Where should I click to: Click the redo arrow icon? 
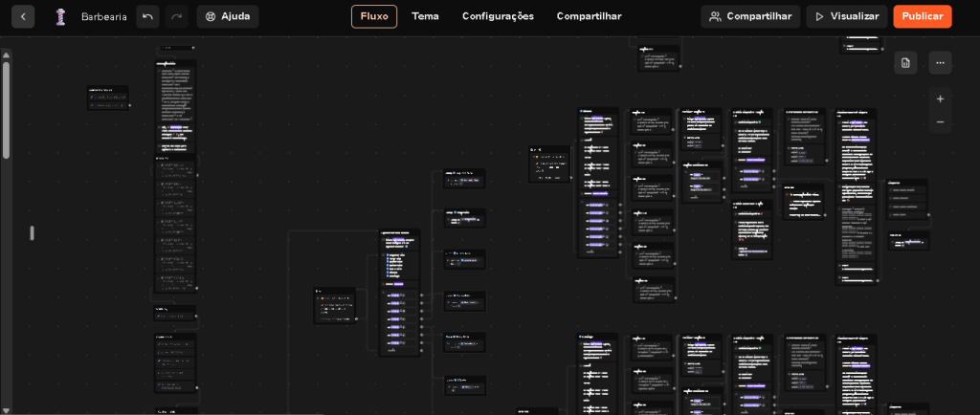coord(176,16)
